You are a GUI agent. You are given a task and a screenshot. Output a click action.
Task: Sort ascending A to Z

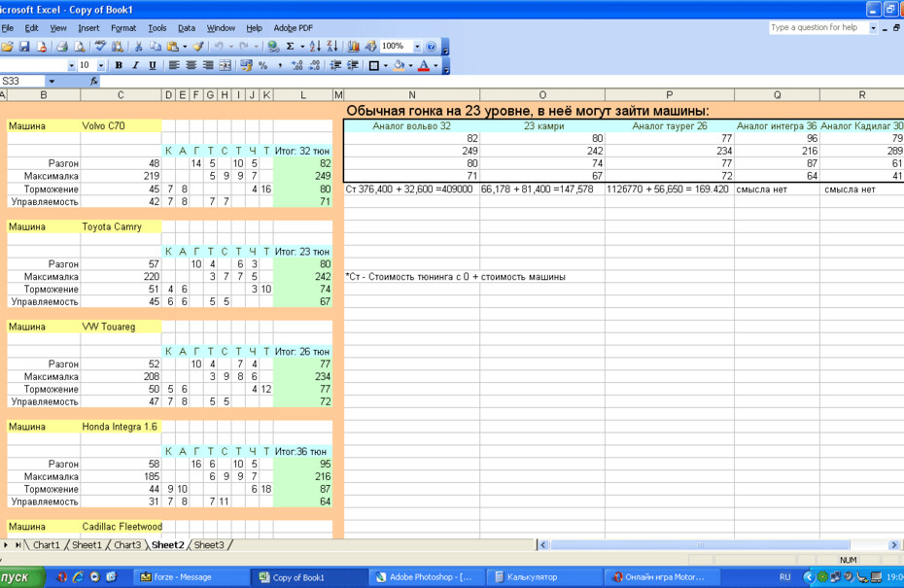(315, 47)
